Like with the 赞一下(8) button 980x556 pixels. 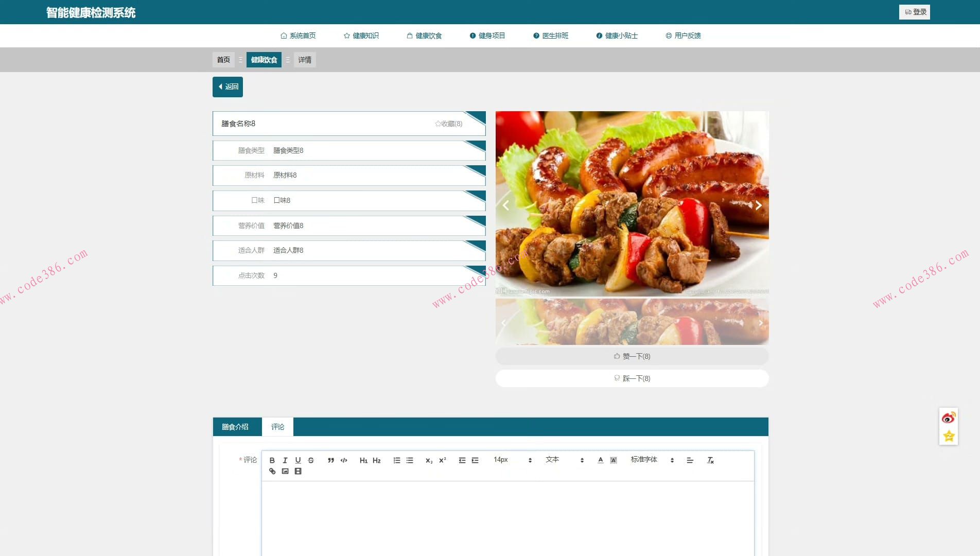pos(632,356)
